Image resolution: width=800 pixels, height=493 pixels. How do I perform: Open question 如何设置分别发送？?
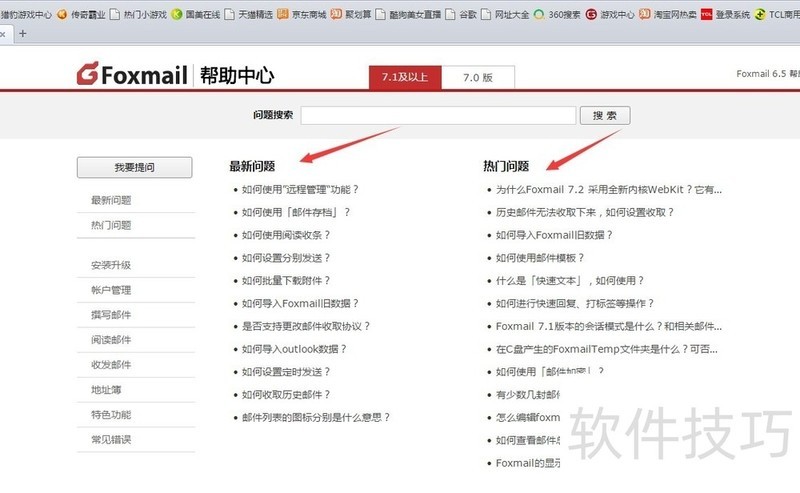[286, 258]
